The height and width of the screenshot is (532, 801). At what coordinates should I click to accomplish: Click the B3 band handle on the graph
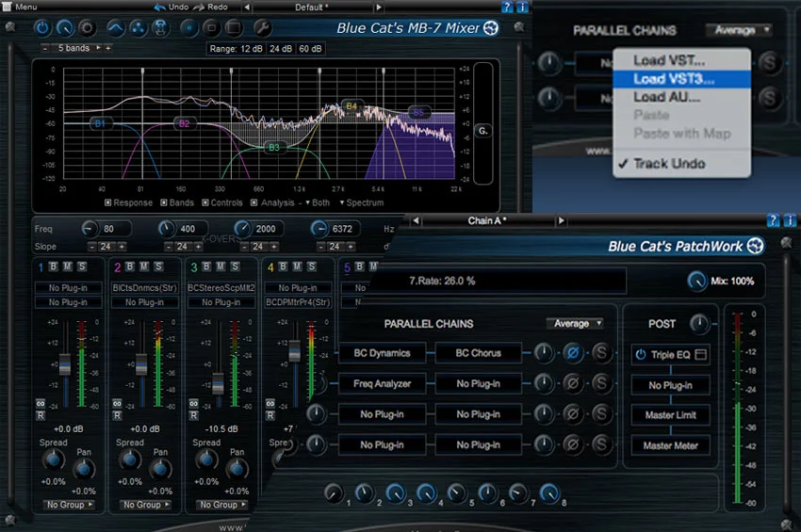click(x=274, y=148)
